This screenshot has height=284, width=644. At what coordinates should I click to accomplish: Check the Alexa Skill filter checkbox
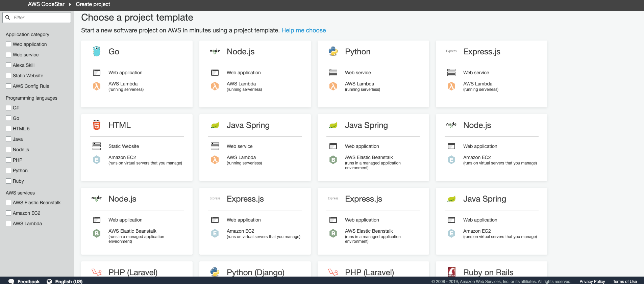click(x=8, y=65)
